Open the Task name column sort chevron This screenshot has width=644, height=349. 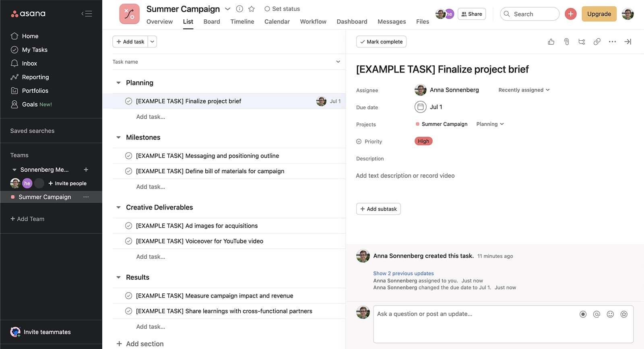pos(338,62)
